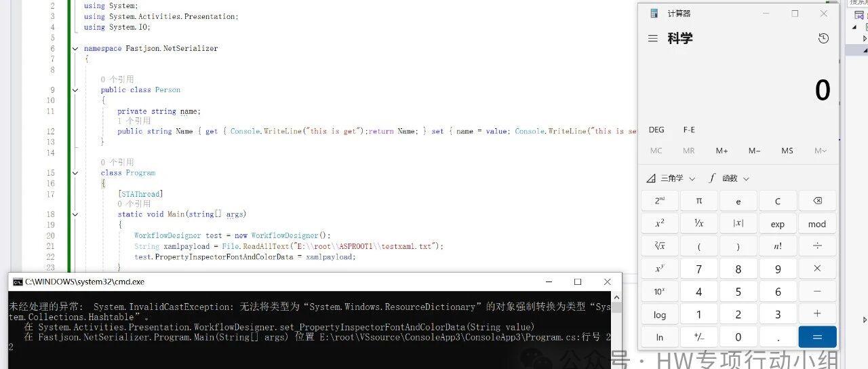
Task: Click the plus operator key
Action: [x=817, y=315]
